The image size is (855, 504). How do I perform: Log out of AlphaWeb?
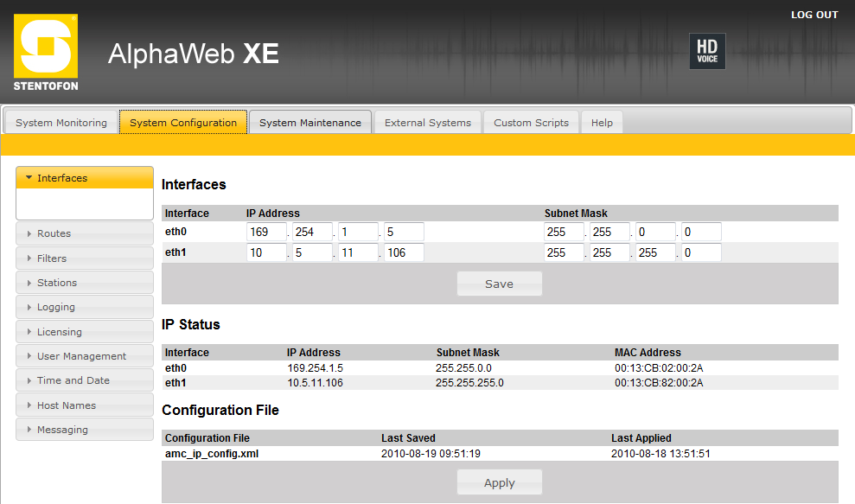point(814,15)
